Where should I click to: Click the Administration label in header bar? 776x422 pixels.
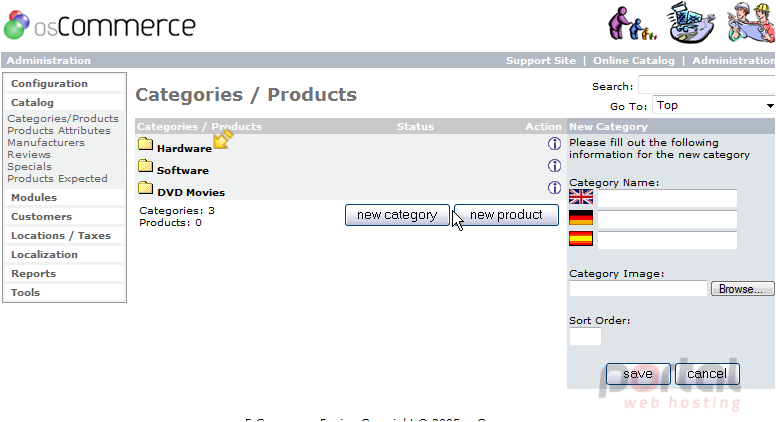[x=48, y=60]
